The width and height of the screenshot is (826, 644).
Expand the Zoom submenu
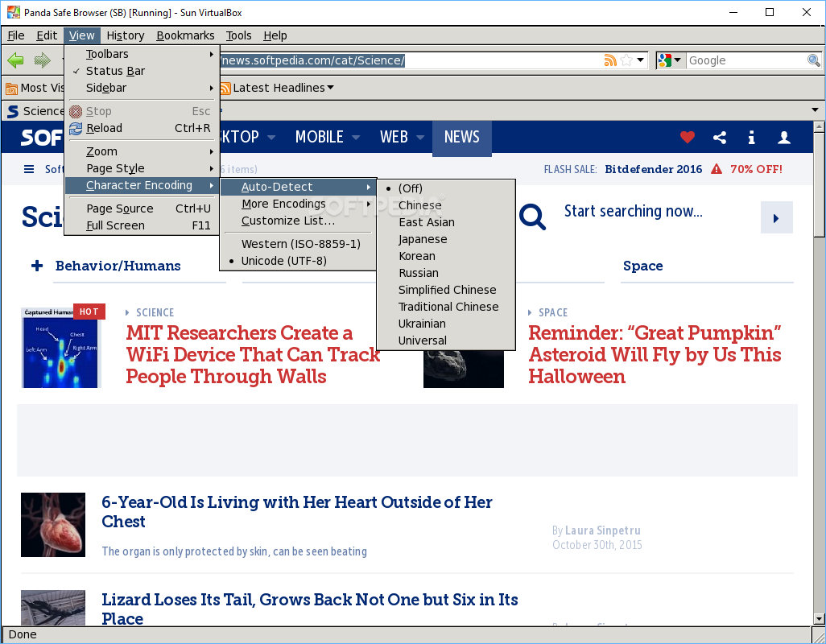click(142, 151)
